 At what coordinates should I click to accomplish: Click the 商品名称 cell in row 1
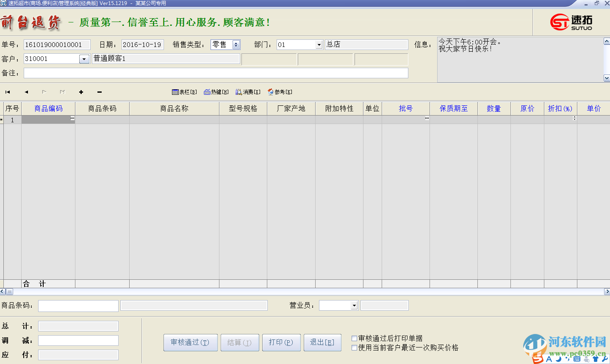click(174, 120)
